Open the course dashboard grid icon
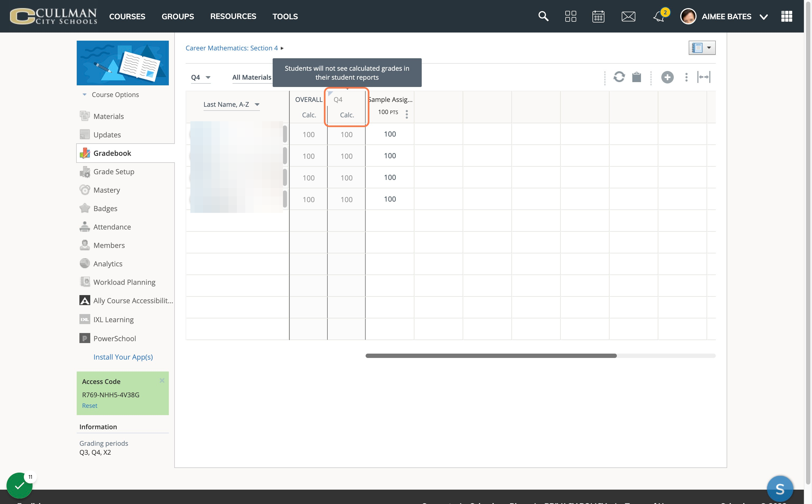The height and width of the screenshot is (504, 812). pos(571,16)
